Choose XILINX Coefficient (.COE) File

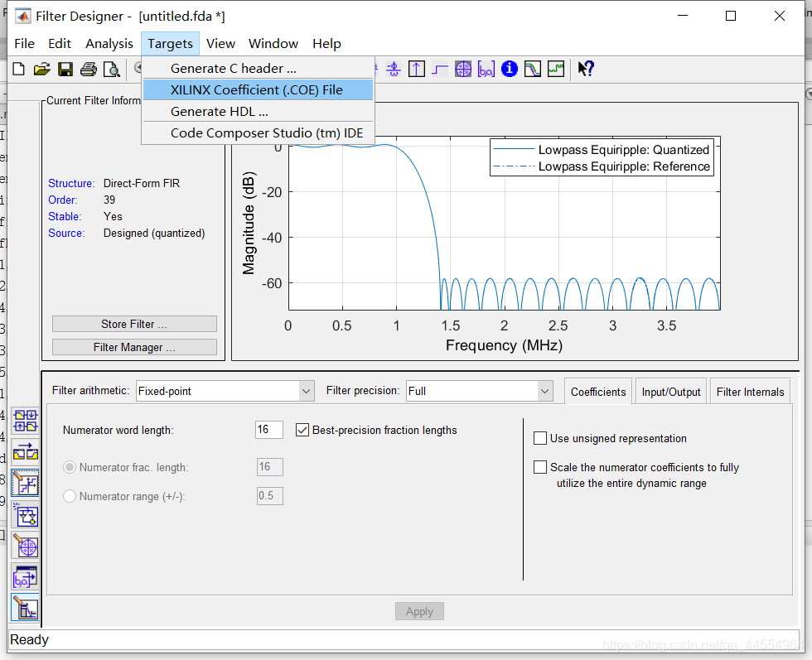point(258,89)
